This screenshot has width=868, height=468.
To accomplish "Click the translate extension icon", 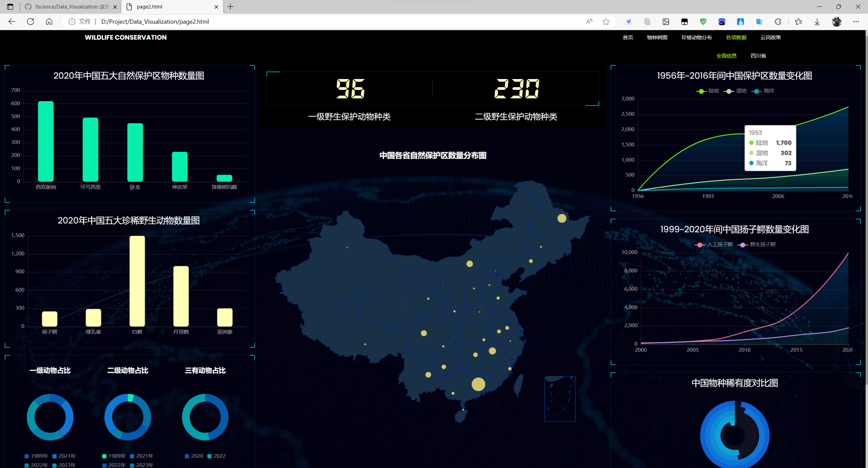I will pos(759,22).
